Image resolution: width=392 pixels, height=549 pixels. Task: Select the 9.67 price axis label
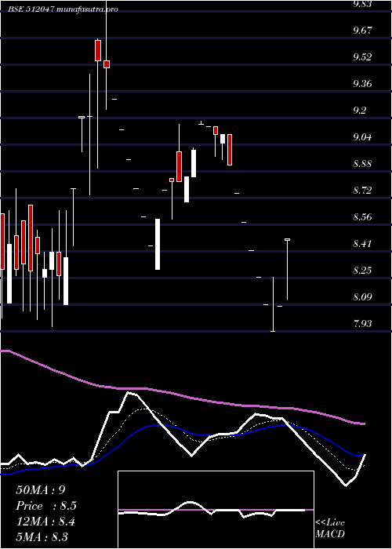click(362, 30)
